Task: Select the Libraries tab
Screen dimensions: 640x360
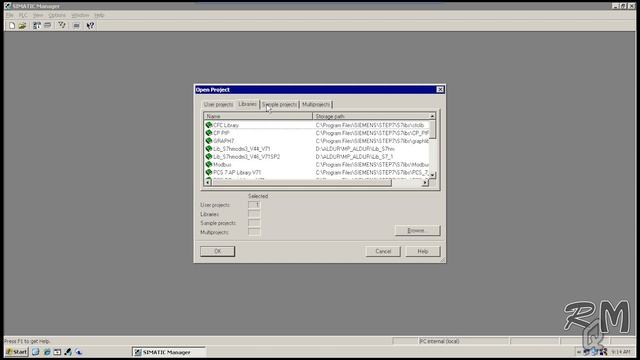Action: pos(247,104)
